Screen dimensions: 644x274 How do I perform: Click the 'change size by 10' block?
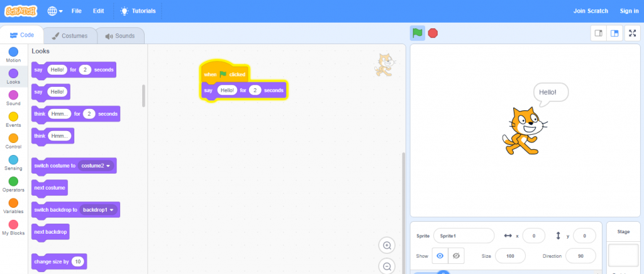point(58,261)
